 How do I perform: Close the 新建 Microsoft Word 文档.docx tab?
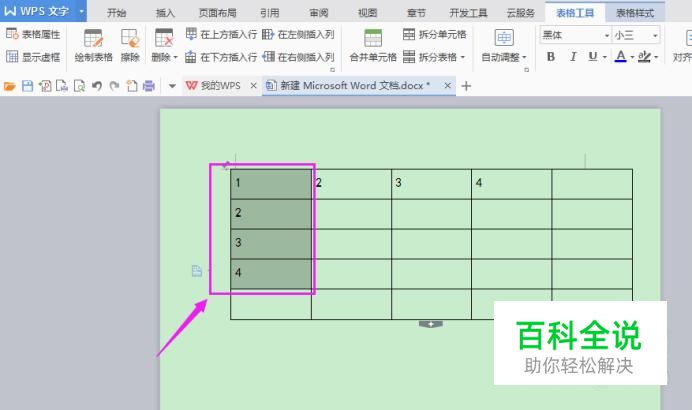coord(448,86)
